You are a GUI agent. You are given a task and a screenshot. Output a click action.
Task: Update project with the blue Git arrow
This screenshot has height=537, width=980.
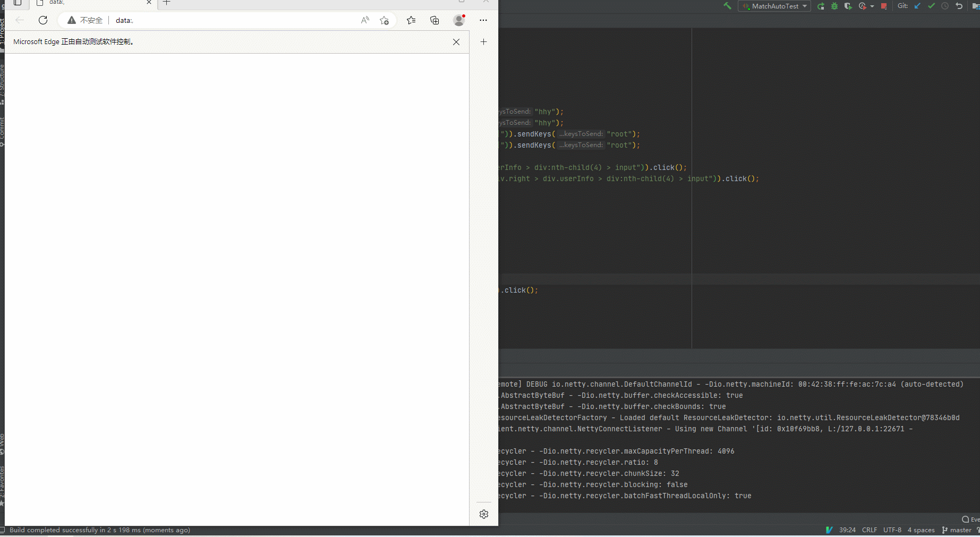(x=917, y=6)
